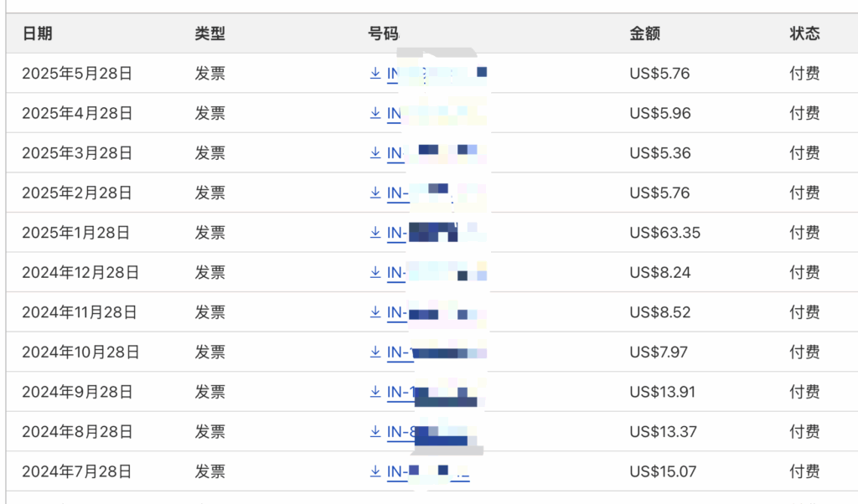
Task: Click the 金额 column header
Action: pyautogui.click(x=644, y=33)
